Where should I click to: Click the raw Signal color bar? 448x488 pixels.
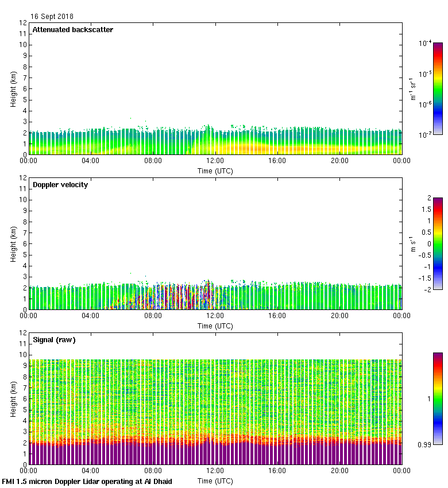pos(438,398)
